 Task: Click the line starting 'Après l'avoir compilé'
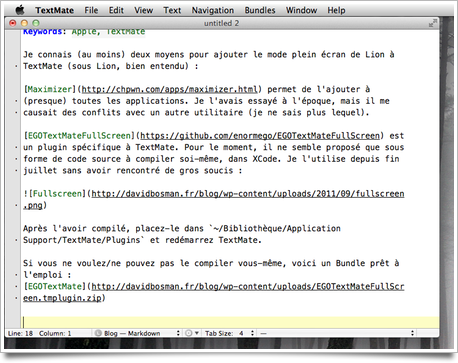[182, 228]
